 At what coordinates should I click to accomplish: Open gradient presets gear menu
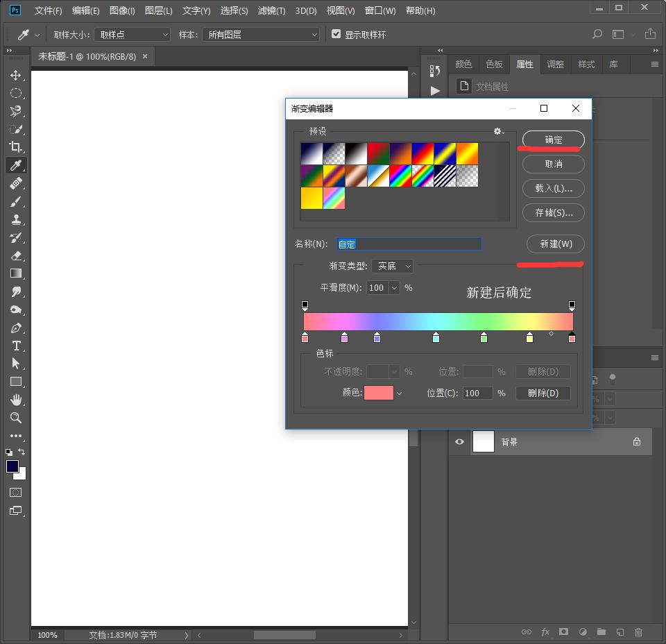tap(498, 131)
